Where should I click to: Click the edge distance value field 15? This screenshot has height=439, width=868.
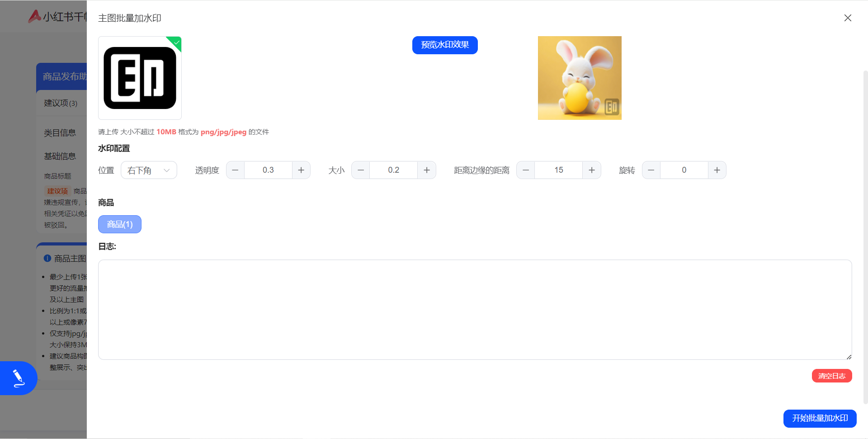(x=559, y=170)
